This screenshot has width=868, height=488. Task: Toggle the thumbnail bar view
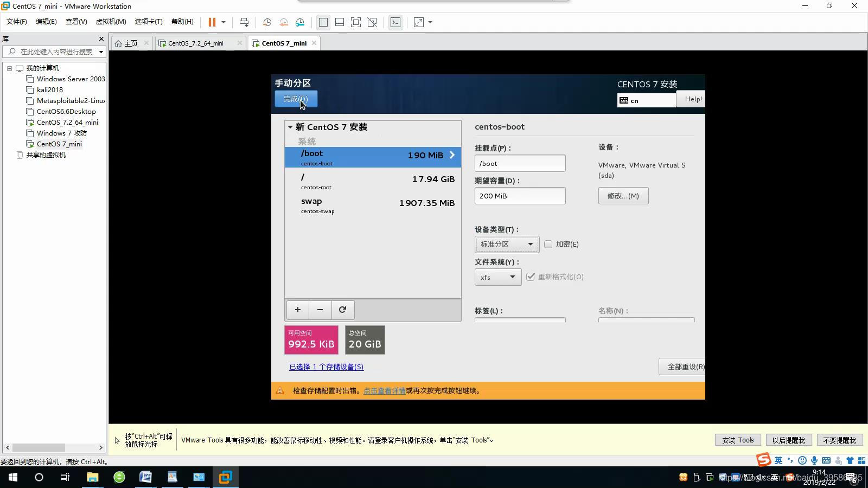pos(340,22)
